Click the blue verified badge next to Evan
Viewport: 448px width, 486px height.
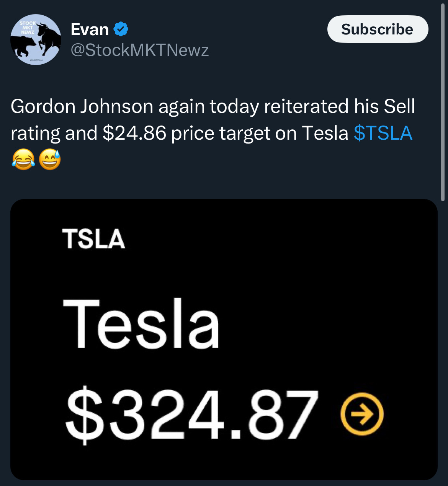[121, 29]
